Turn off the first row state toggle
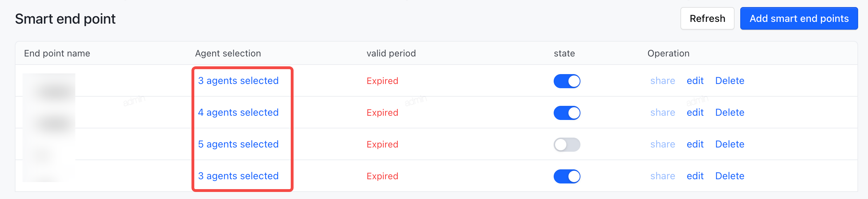Image resolution: width=868 pixels, height=199 pixels. pos(567,81)
